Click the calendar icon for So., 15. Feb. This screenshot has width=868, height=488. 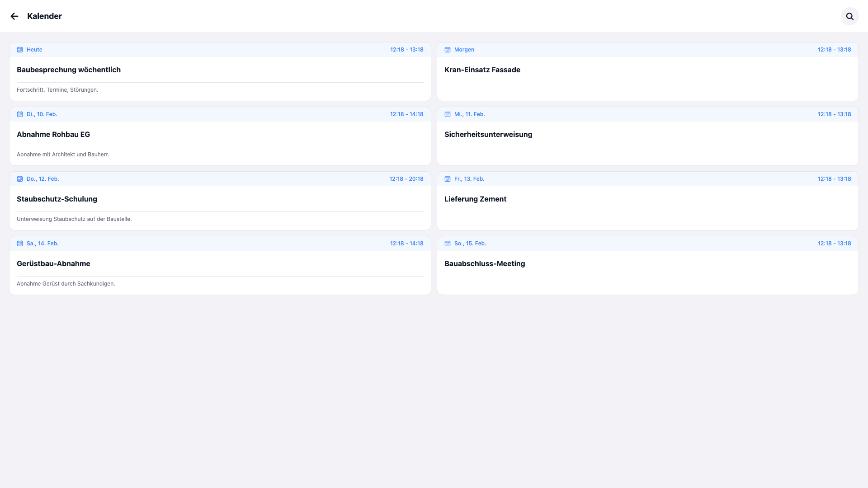(x=448, y=244)
